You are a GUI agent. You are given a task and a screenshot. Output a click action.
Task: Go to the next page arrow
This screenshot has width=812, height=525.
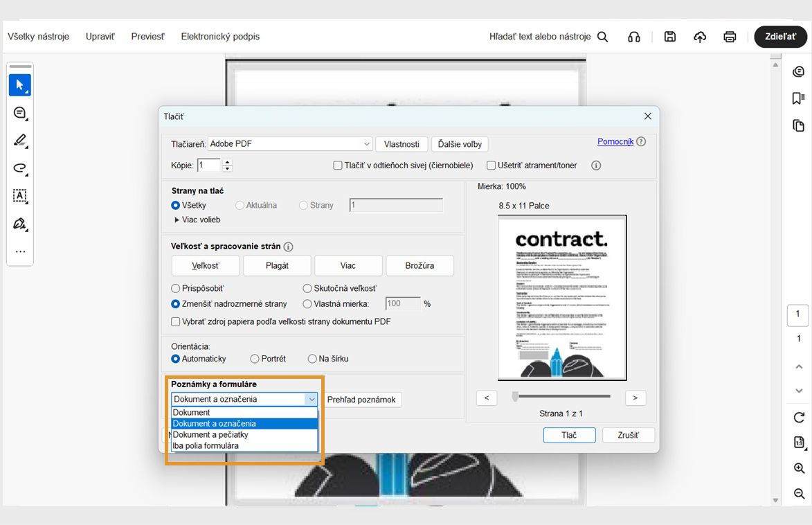click(799, 391)
